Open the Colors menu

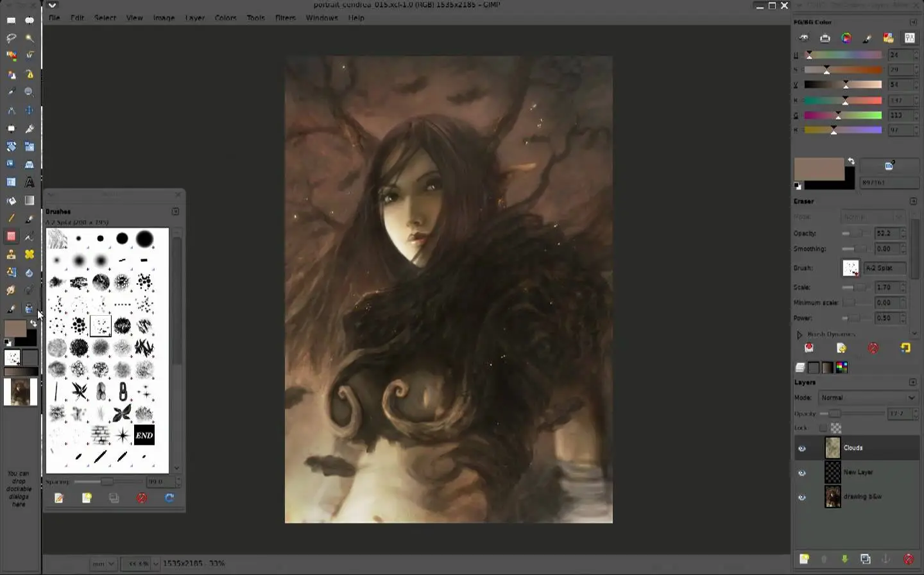tap(226, 18)
